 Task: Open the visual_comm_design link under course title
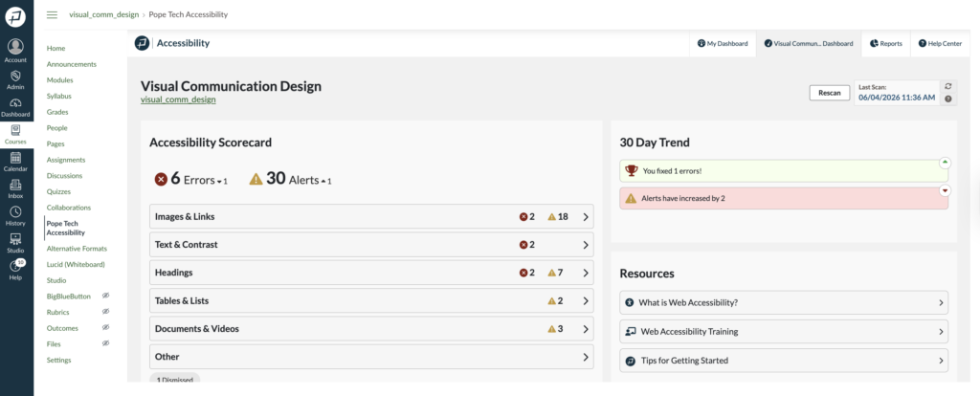pos(178,99)
